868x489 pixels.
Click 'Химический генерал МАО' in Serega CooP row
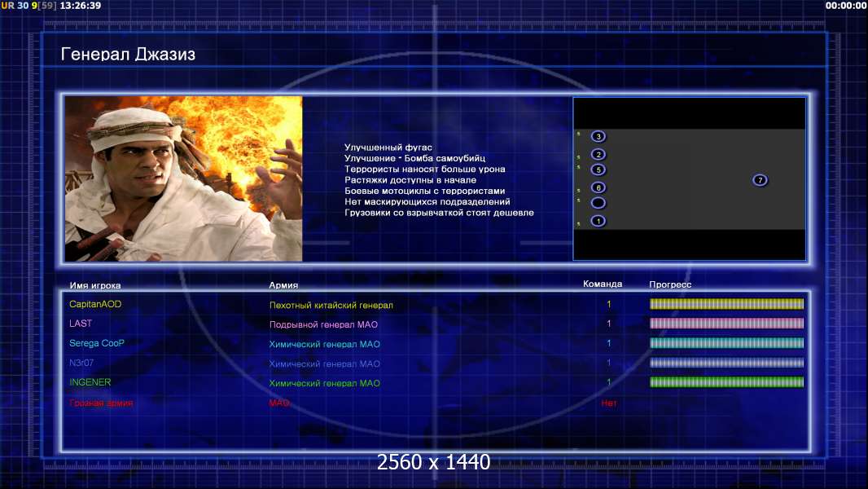(x=324, y=344)
